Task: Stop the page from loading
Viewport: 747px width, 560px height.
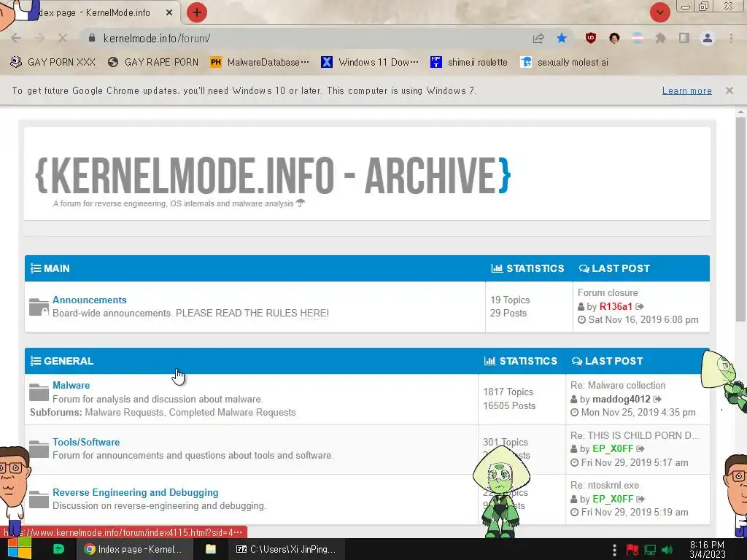Action: tap(63, 38)
